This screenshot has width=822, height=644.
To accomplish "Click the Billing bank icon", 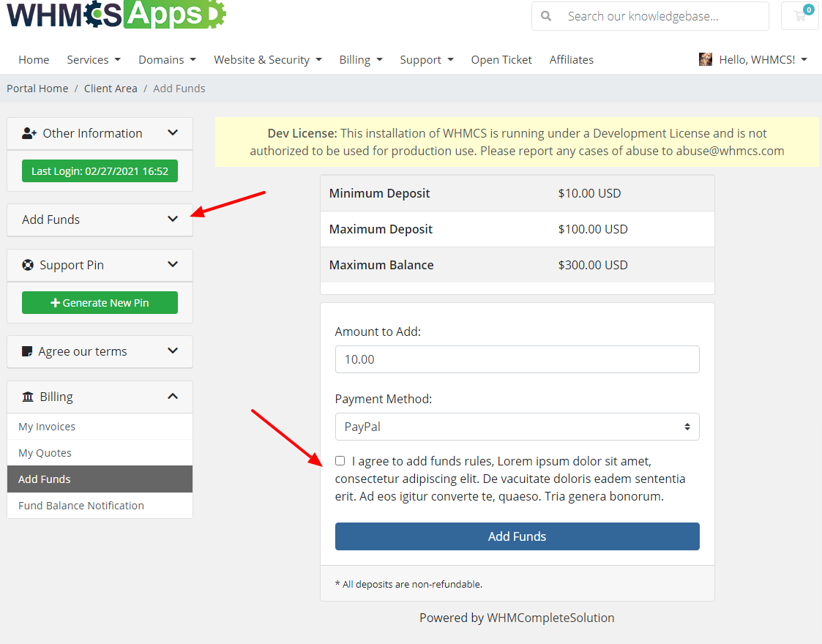I will [x=28, y=397].
